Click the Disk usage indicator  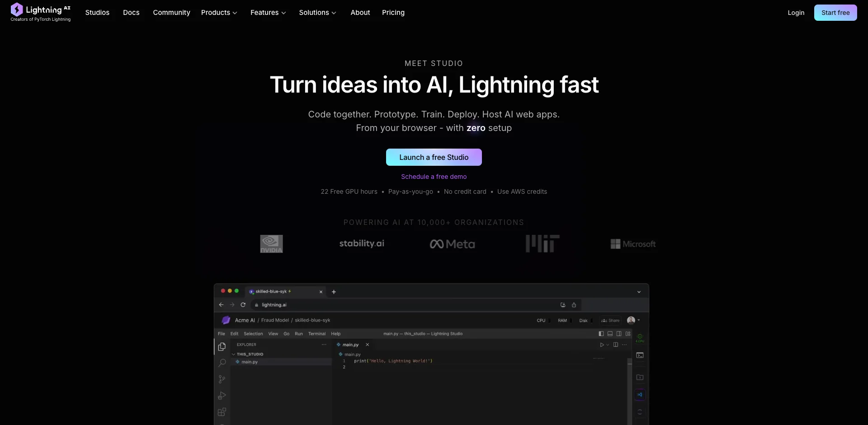(x=585, y=321)
